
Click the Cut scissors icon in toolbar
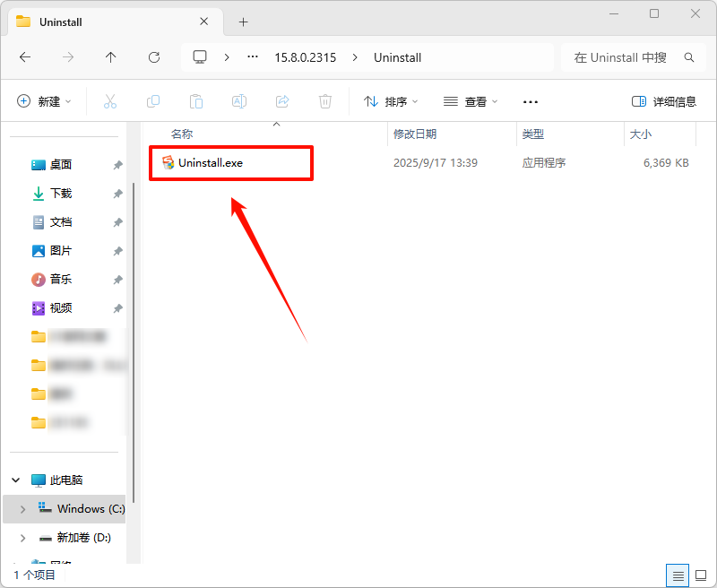click(x=110, y=101)
